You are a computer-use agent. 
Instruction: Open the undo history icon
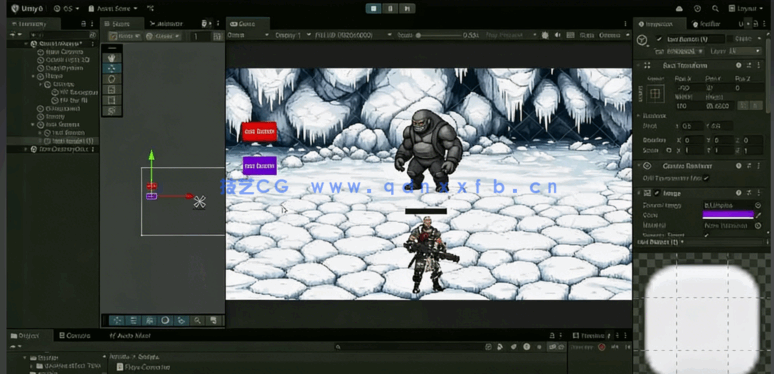pos(697,8)
